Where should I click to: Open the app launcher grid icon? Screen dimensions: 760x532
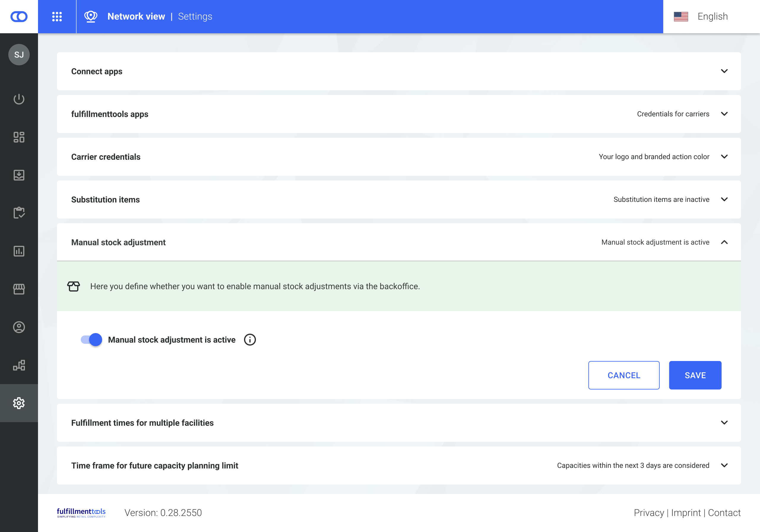click(x=57, y=17)
